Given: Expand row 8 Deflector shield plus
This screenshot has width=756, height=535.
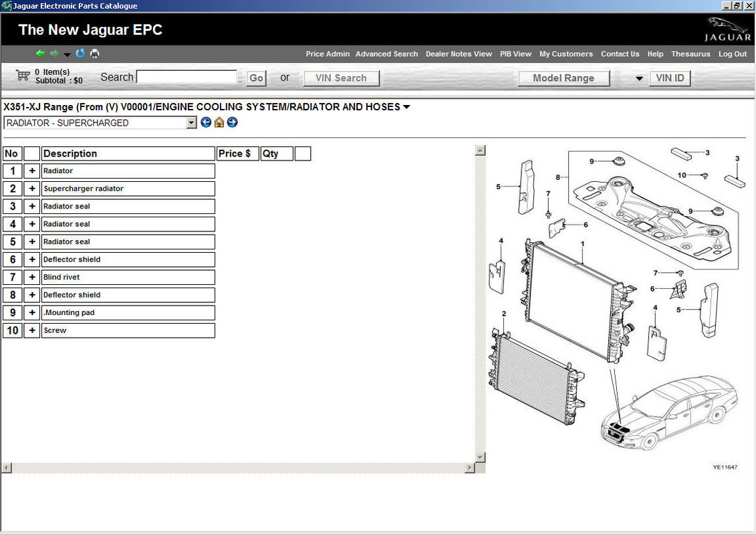Looking at the screenshot, I should (32, 295).
